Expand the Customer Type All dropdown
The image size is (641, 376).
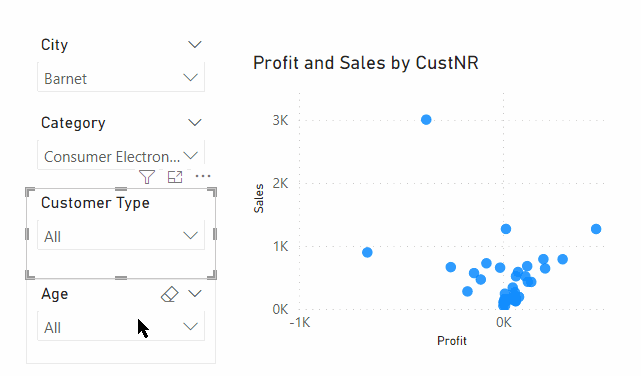tap(121, 235)
